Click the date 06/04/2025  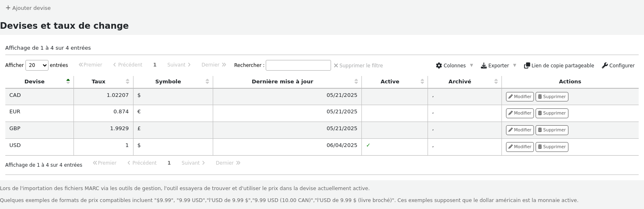tap(342, 145)
